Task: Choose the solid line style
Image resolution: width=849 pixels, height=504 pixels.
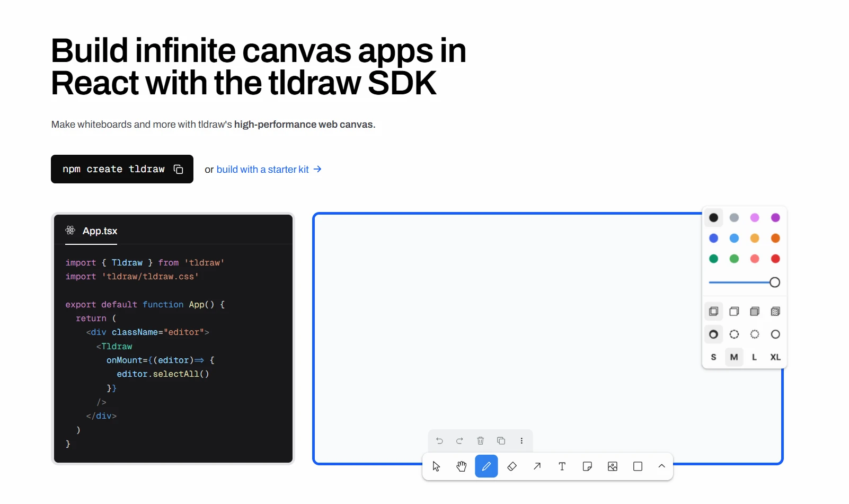Action: (x=775, y=334)
